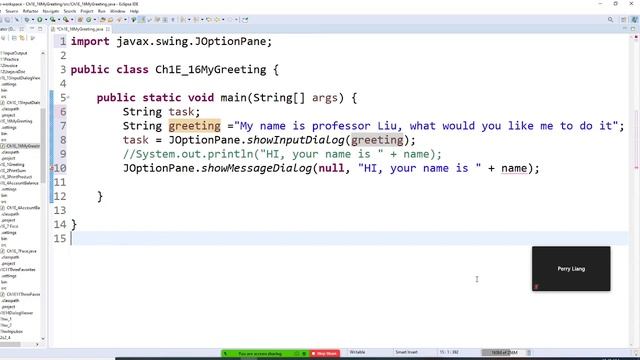The width and height of the screenshot is (640, 360).
Task: Click the New Java Class green icon
Action: coord(88,20)
